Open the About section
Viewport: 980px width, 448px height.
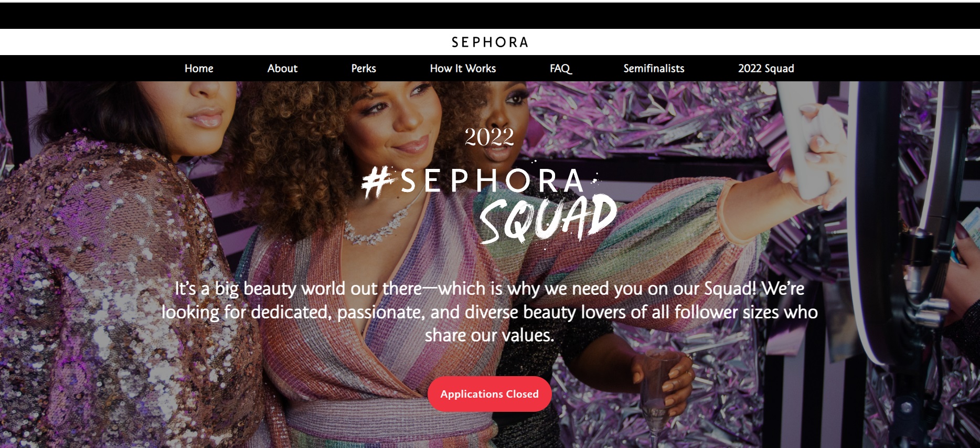click(282, 68)
